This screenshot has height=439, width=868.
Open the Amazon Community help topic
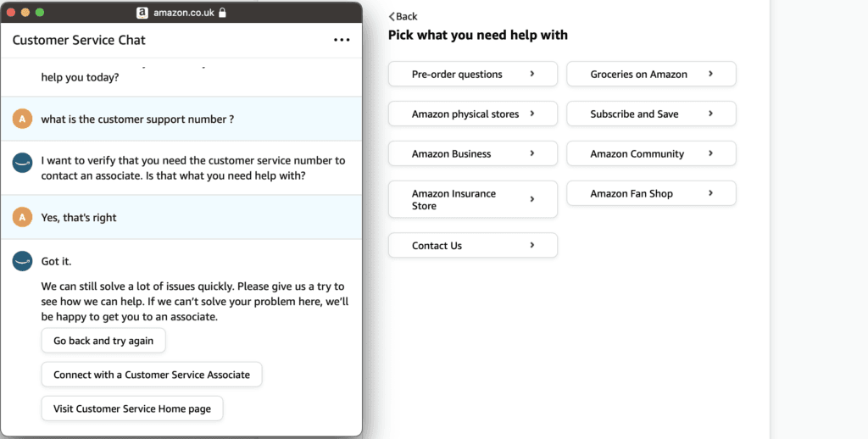click(651, 154)
